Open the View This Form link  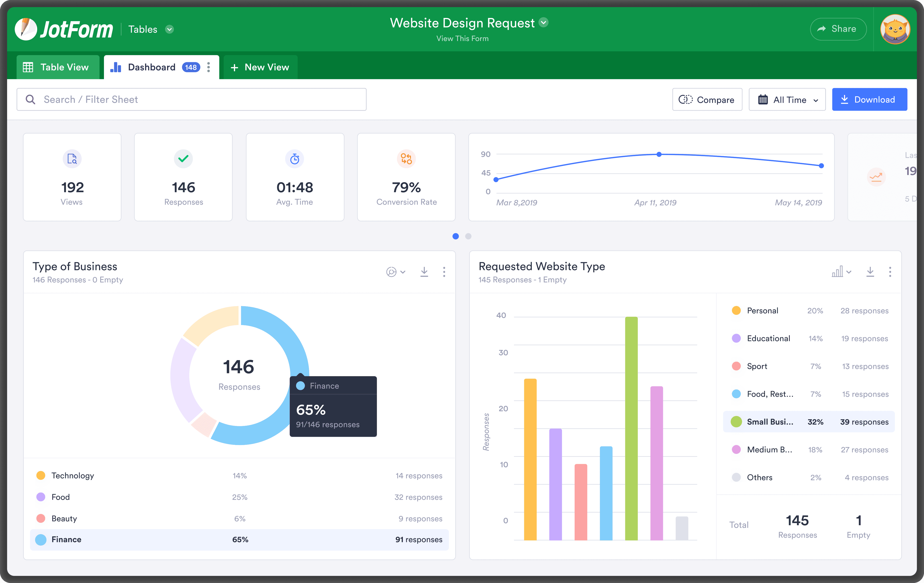pyautogui.click(x=462, y=38)
